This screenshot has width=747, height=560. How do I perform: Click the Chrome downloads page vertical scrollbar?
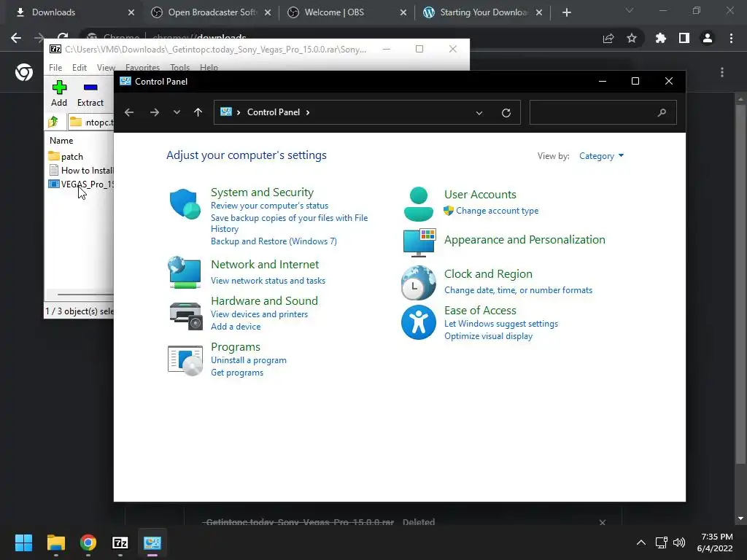[x=740, y=286]
